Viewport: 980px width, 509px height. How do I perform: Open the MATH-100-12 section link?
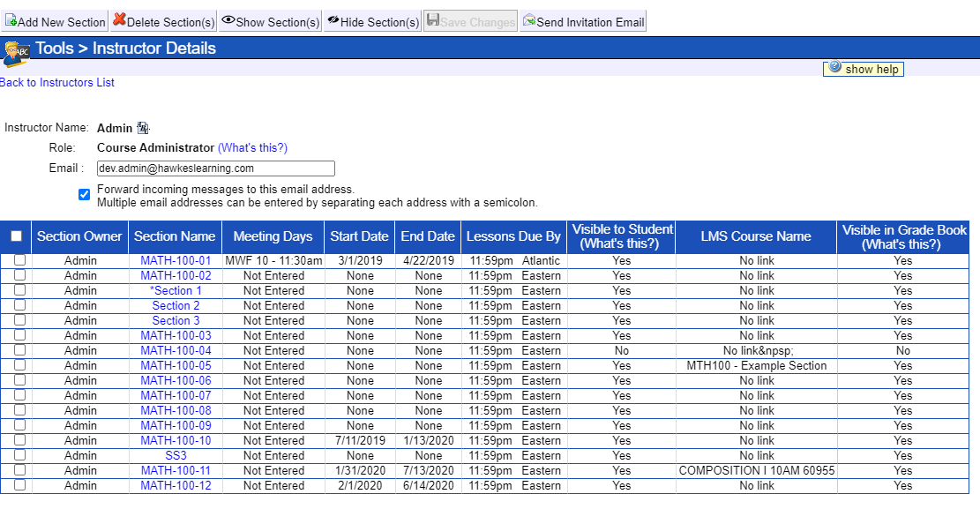point(176,486)
